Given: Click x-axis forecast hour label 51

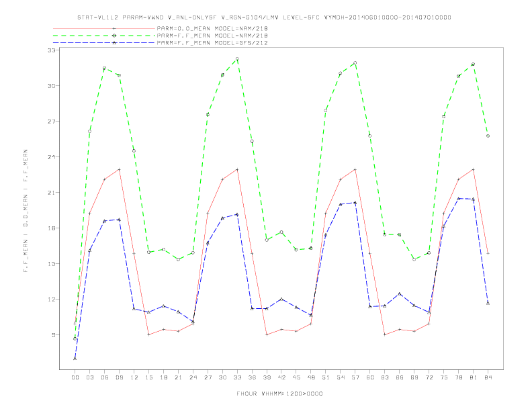Looking at the screenshot, I should tap(326, 377).
